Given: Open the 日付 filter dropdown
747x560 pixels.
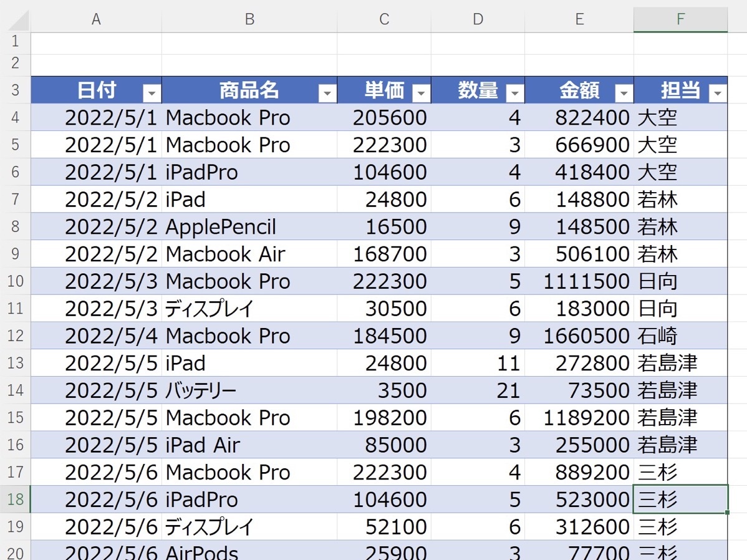Looking at the screenshot, I should tap(152, 92).
